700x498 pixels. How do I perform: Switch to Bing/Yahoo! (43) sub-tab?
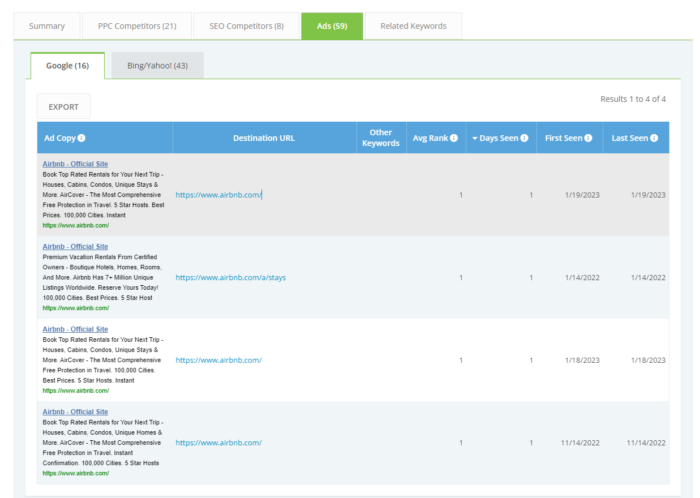pyautogui.click(x=157, y=66)
